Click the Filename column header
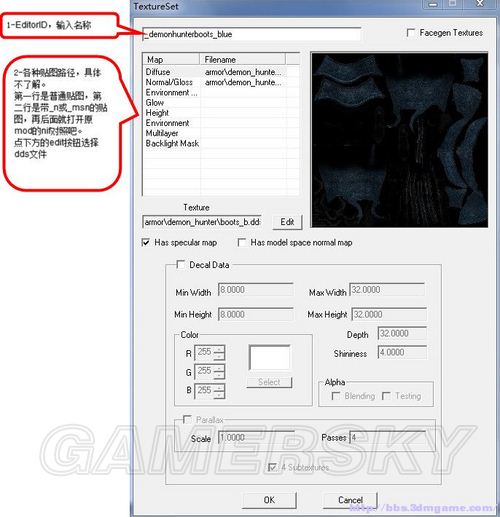 [242, 59]
